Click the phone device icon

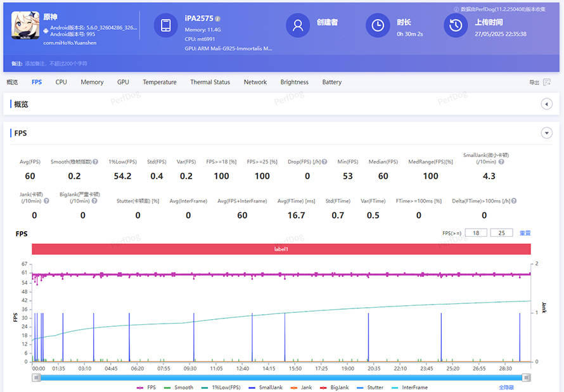click(x=165, y=25)
